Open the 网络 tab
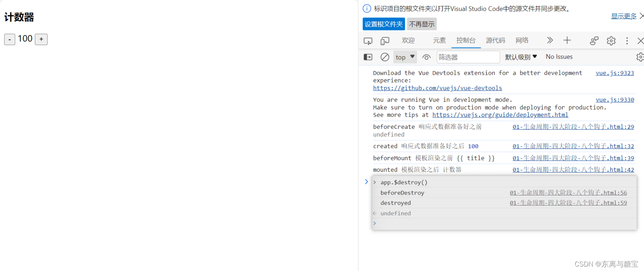The width and height of the screenshot is (644, 271). coord(522,40)
